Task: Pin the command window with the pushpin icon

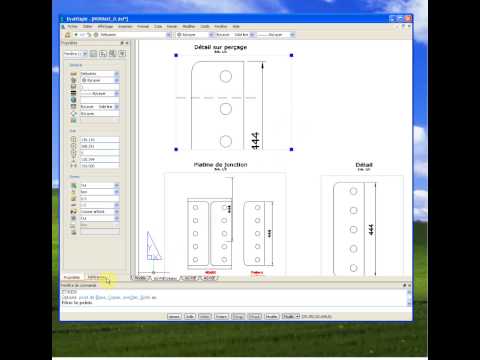Action: [x=405, y=285]
